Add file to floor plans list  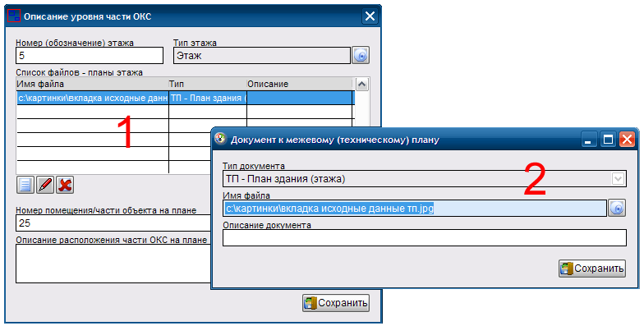[x=25, y=185]
